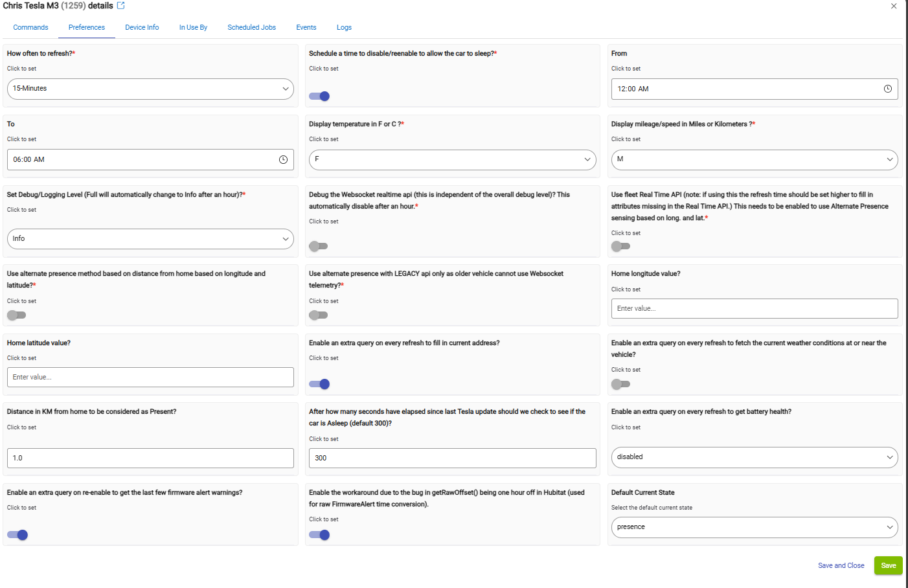Click the To time field 06:00 AM

pyautogui.click(x=150, y=160)
